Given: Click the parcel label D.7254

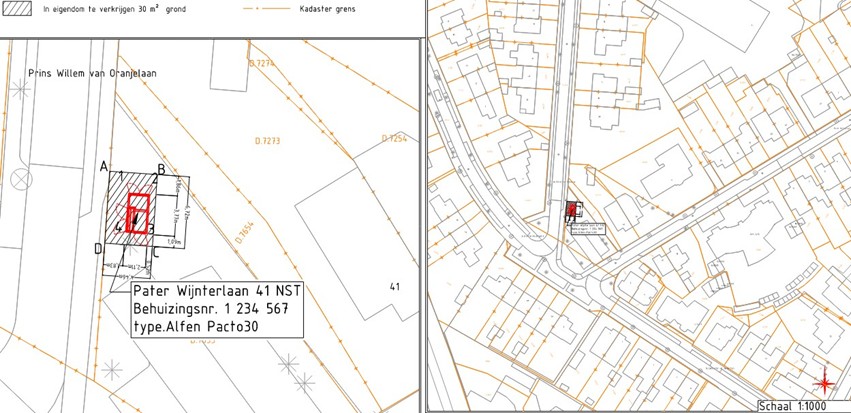Looking at the screenshot, I should 394,138.
